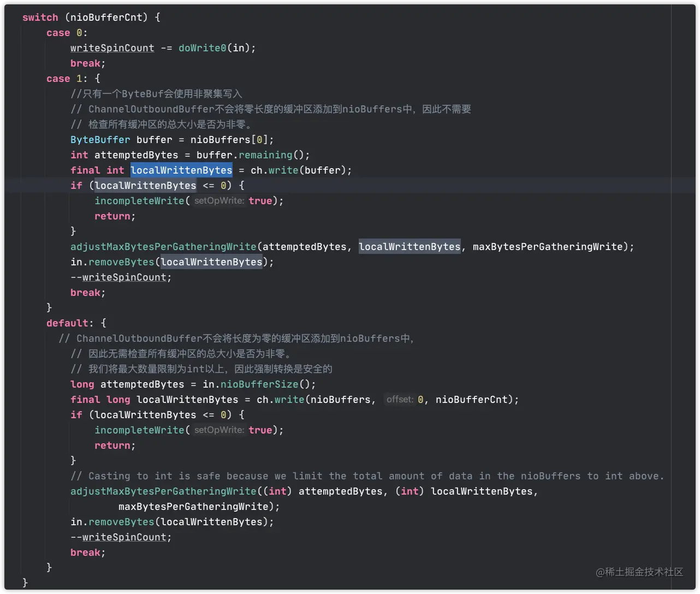Click the 'case 1:' label
Screen dimensions: 700x594
[67, 79]
